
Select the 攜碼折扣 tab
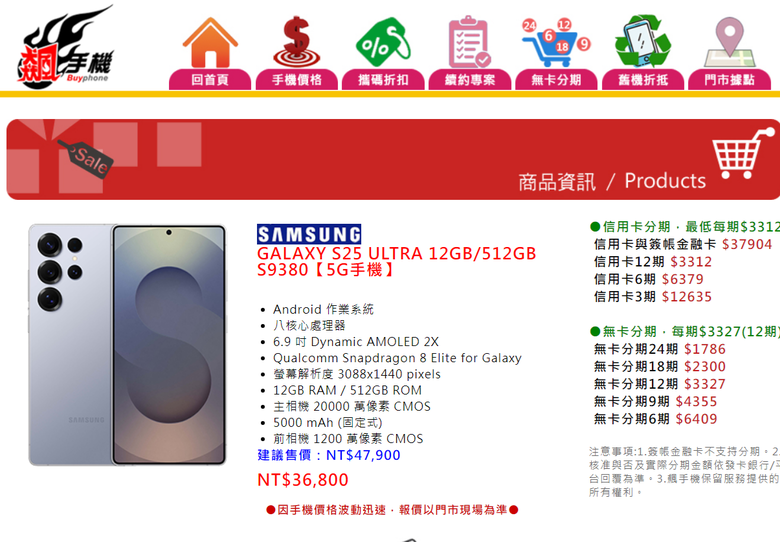tap(383, 80)
